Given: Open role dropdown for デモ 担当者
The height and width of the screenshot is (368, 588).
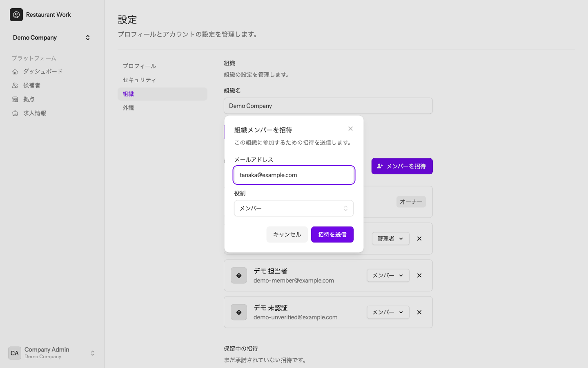Looking at the screenshot, I should point(388,276).
